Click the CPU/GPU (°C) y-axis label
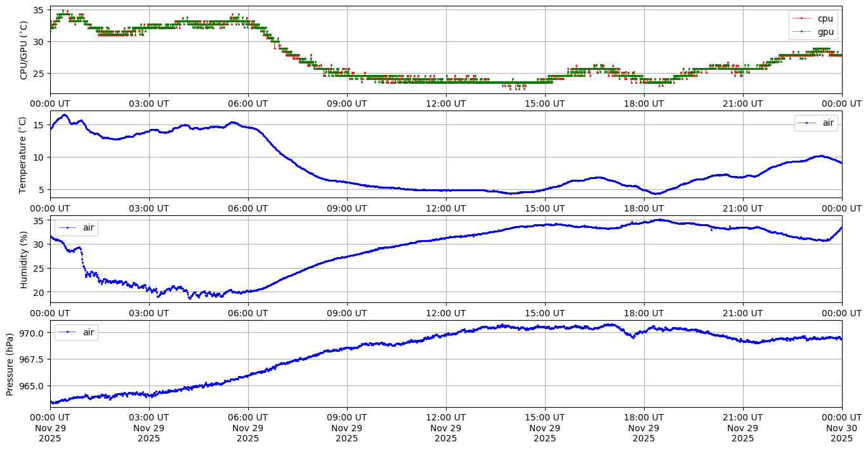This screenshot has height=449, width=868. click(x=23, y=50)
